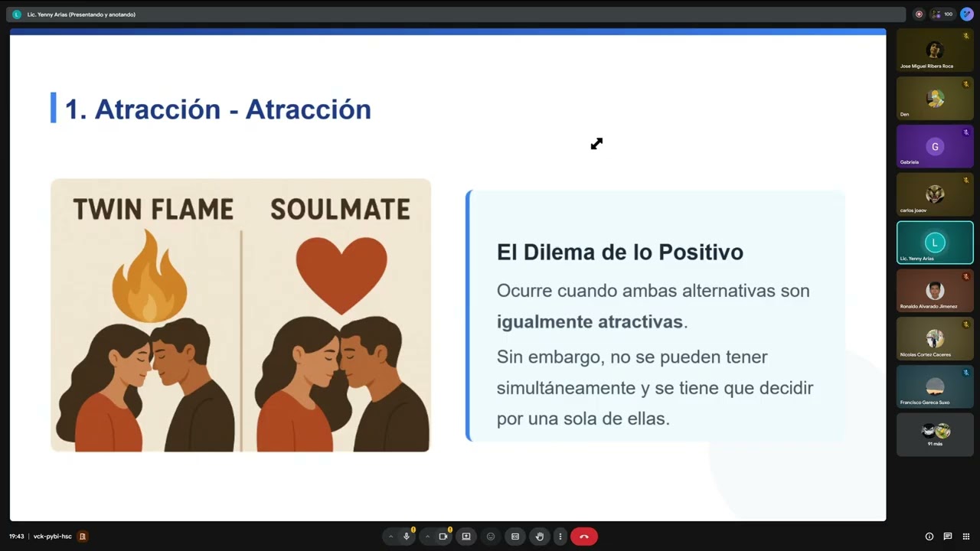Open the chat messages panel
The height and width of the screenshot is (551, 980).
[x=947, y=536]
